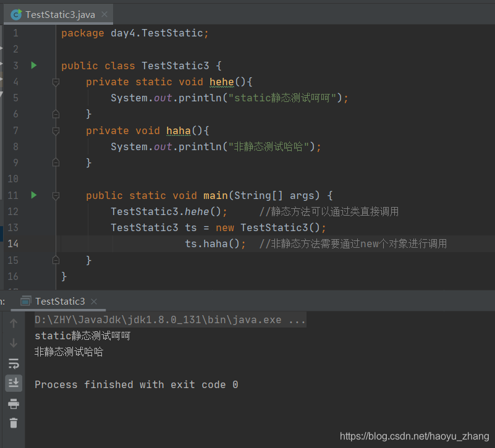Image resolution: width=495 pixels, height=448 pixels.
Task: Fold the haha() method at line 7
Action: [56, 130]
